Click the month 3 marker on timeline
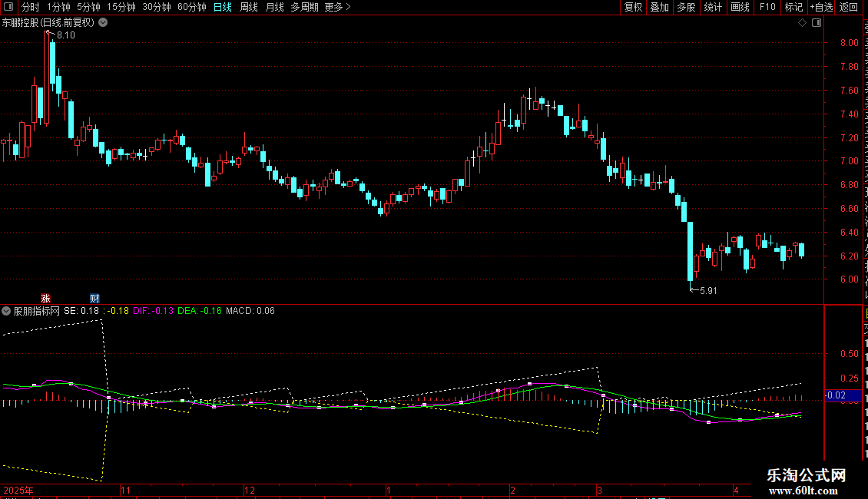Image resolution: width=868 pixels, height=499 pixels. point(599,490)
